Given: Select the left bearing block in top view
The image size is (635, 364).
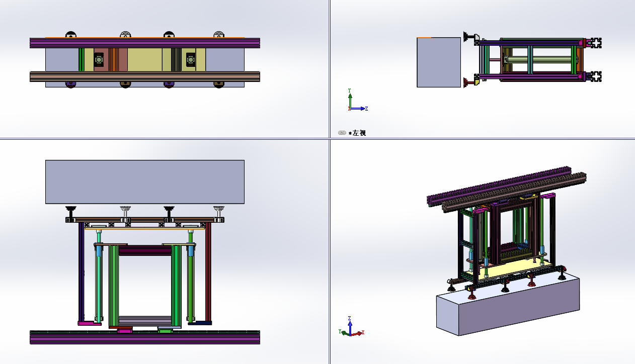Looking at the screenshot, I should click(x=99, y=59).
